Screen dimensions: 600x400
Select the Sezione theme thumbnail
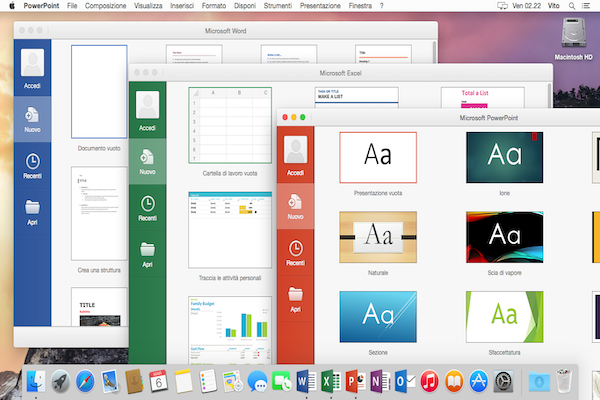378,317
